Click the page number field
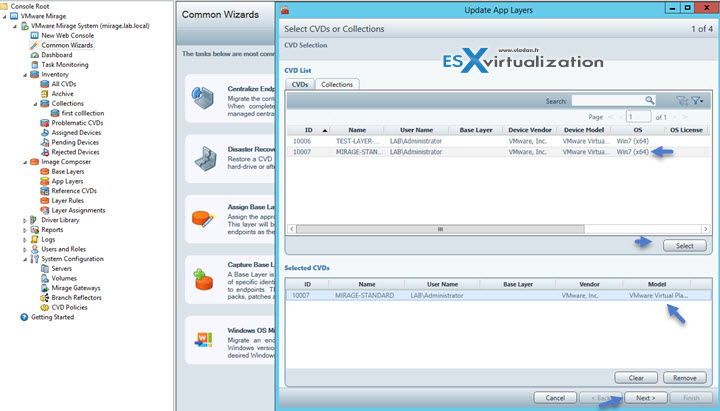 point(638,117)
